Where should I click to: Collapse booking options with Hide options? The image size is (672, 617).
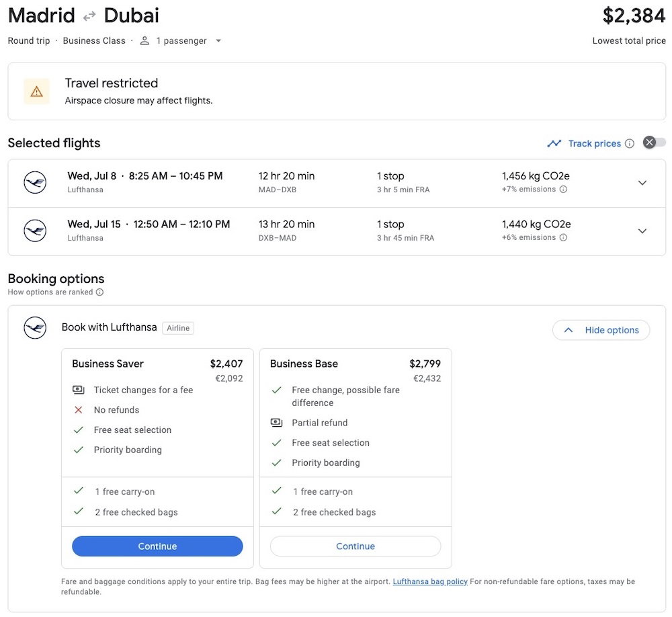point(601,330)
